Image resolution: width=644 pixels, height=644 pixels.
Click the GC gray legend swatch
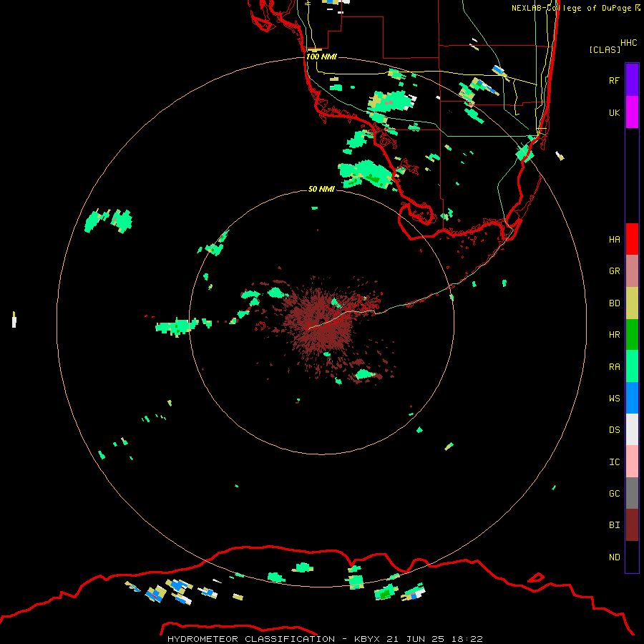[632, 493]
